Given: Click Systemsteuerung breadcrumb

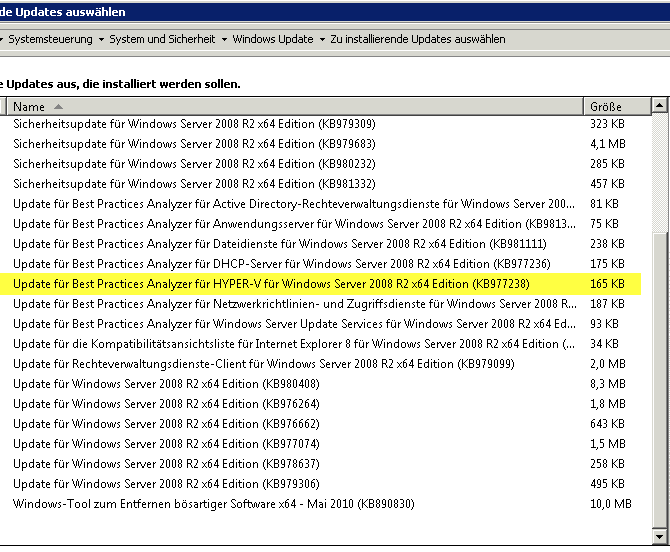Looking at the screenshot, I should click(50, 39).
